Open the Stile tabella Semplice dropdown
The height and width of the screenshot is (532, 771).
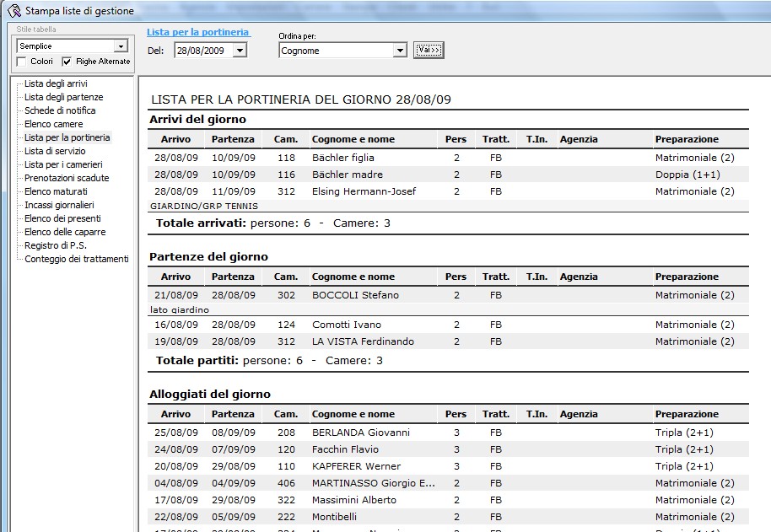[x=121, y=46]
